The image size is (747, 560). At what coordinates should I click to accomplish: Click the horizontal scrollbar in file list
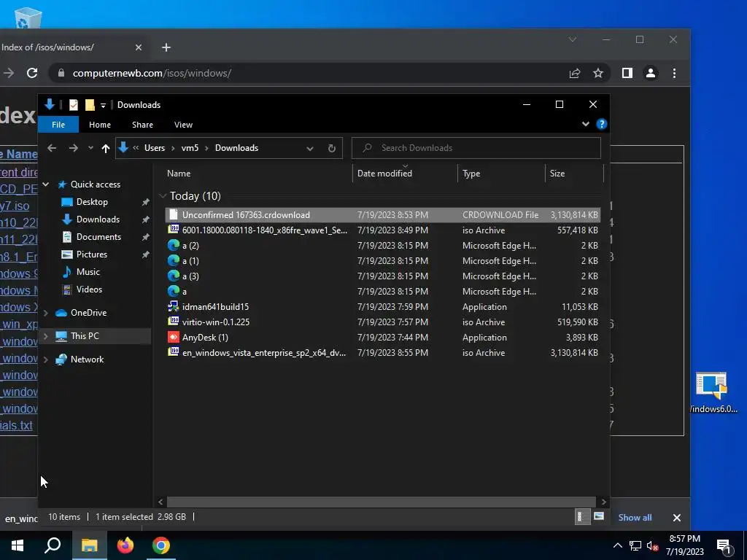[x=381, y=502]
